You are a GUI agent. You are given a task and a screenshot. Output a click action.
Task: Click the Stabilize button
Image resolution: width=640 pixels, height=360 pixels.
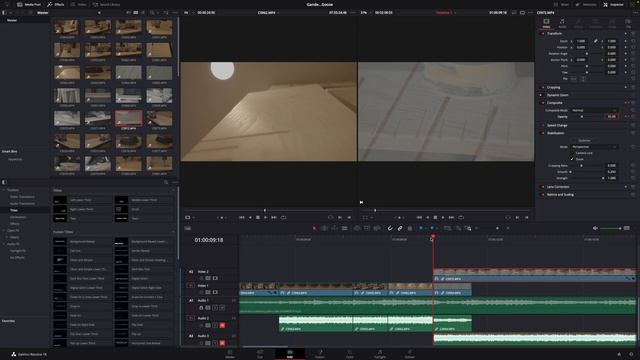584,140
